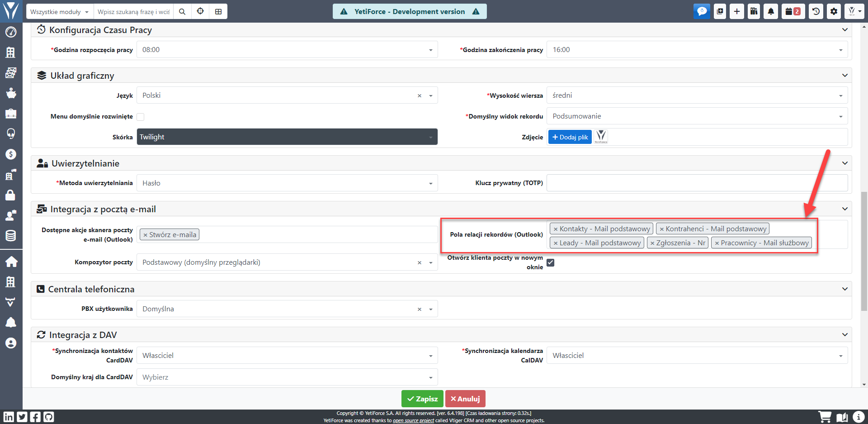
Task: Open system settings gear icon
Action: coord(834,11)
